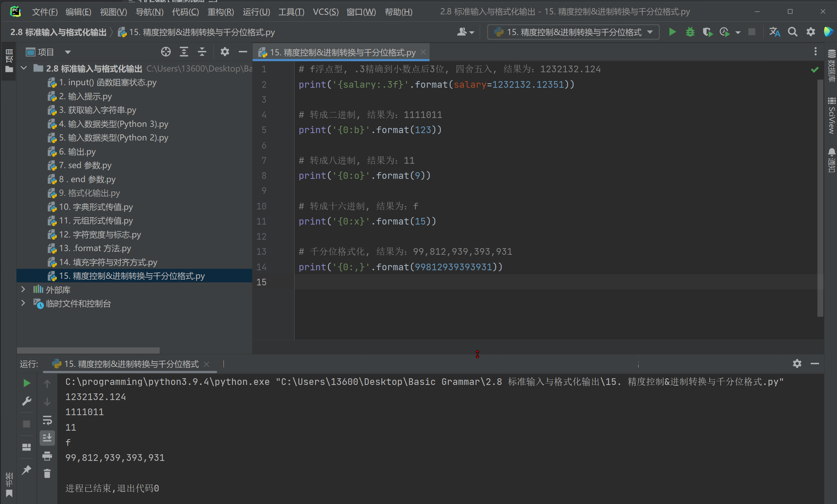837x504 pixels.
Task: Open the 运行(U) menu
Action: [x=256, y=12]
